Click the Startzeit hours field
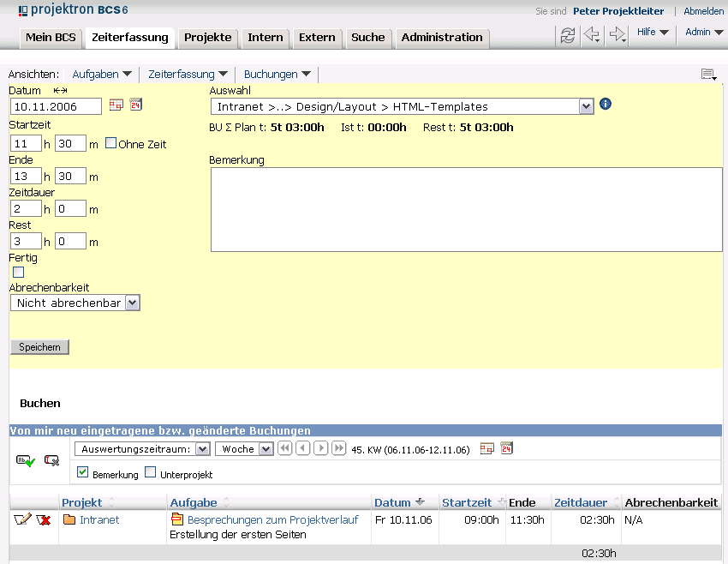Viewport: 728px width, 564px height. (26, 143)
